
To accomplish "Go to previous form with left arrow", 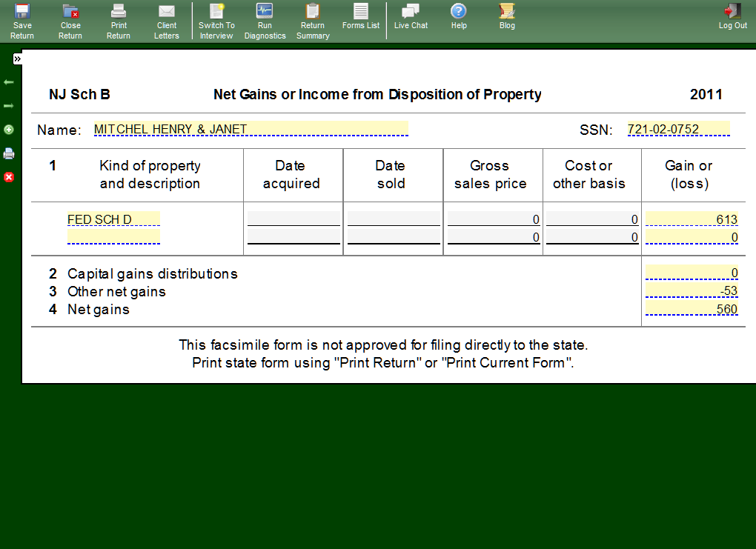I will tap(9, 81).
